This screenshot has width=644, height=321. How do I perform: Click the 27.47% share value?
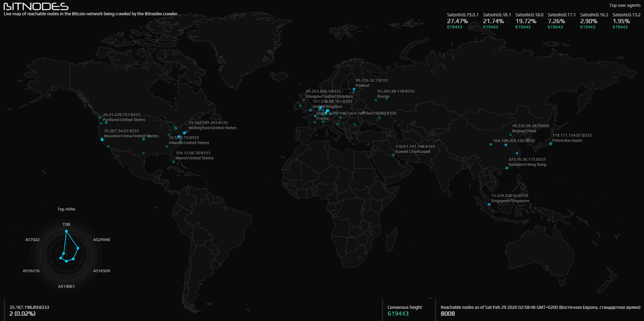click(x=457, y=21)
